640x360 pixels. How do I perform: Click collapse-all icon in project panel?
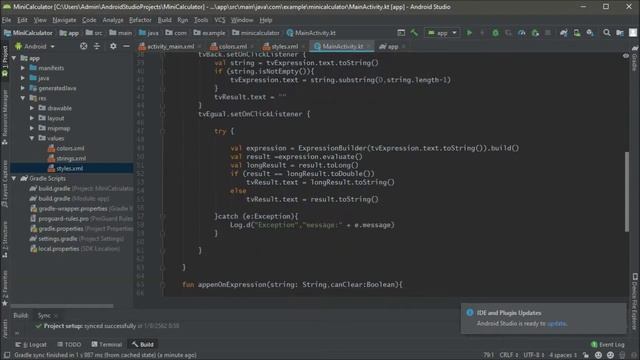[x=97, y=46]
